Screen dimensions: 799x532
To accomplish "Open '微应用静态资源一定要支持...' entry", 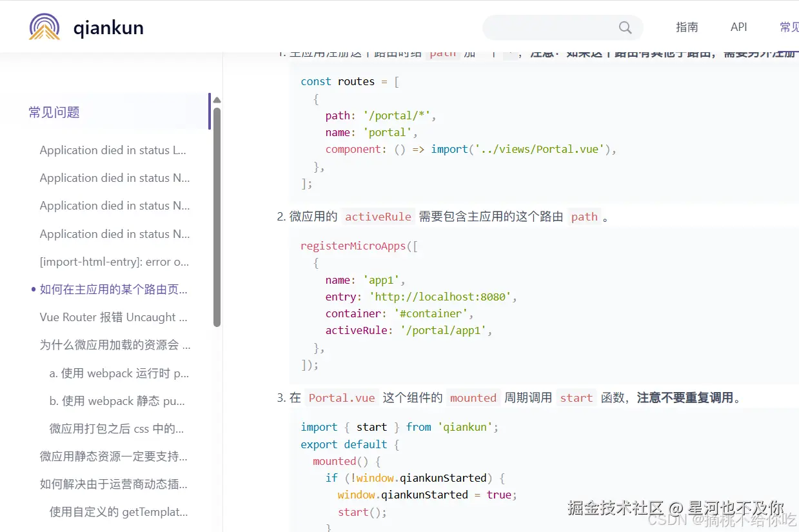I will click(x=113, y=457).
